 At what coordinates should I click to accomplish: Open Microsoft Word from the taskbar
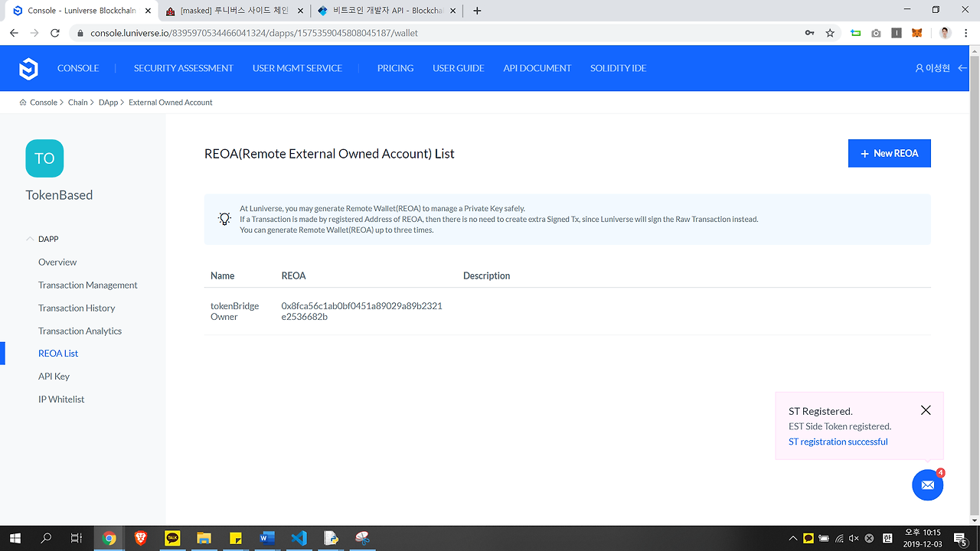click(267, 539)
